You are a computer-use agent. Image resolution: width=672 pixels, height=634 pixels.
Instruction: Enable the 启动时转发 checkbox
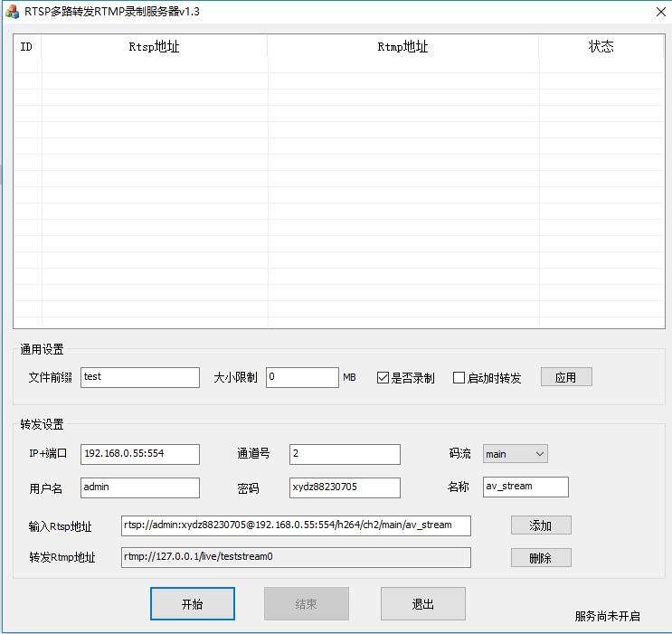click(459, 378)
